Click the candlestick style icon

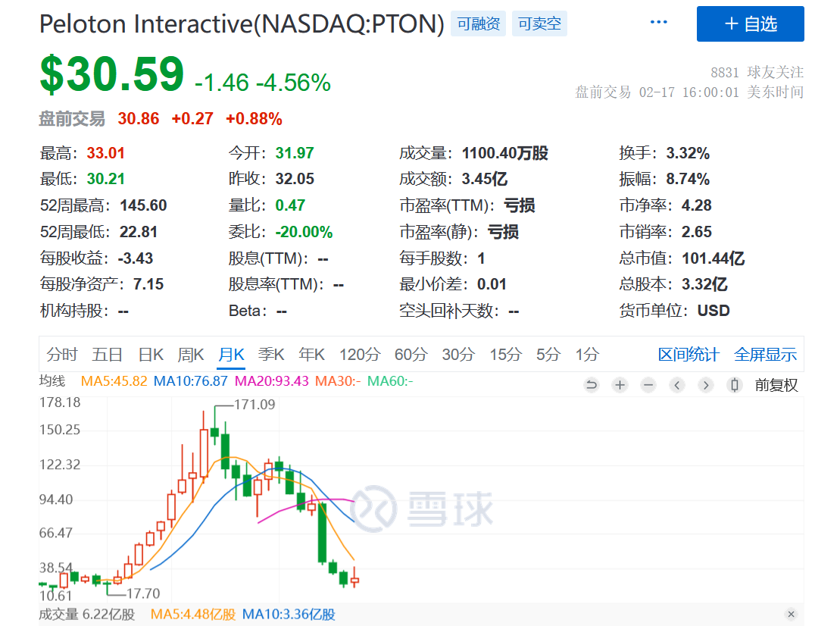coord(735,385)
